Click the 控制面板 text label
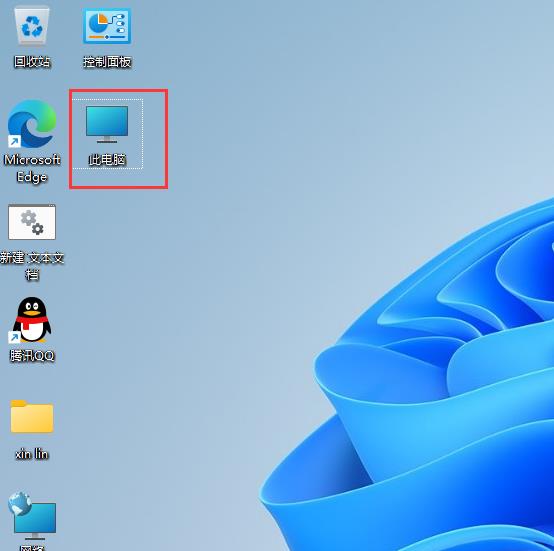The image size is (554, 551). [107, 62]
